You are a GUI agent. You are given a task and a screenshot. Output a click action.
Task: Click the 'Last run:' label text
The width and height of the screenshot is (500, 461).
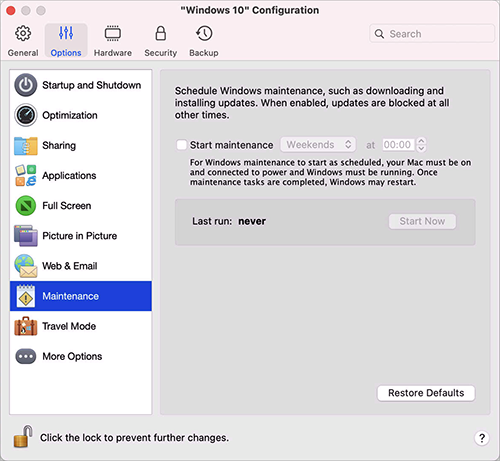[x=212, y=221]
